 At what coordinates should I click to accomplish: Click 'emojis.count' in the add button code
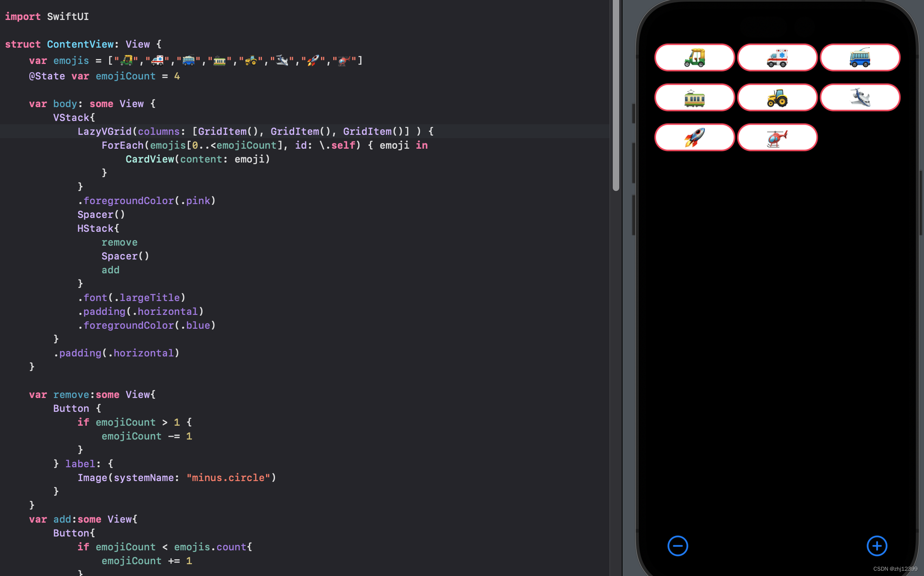(210, 547)
